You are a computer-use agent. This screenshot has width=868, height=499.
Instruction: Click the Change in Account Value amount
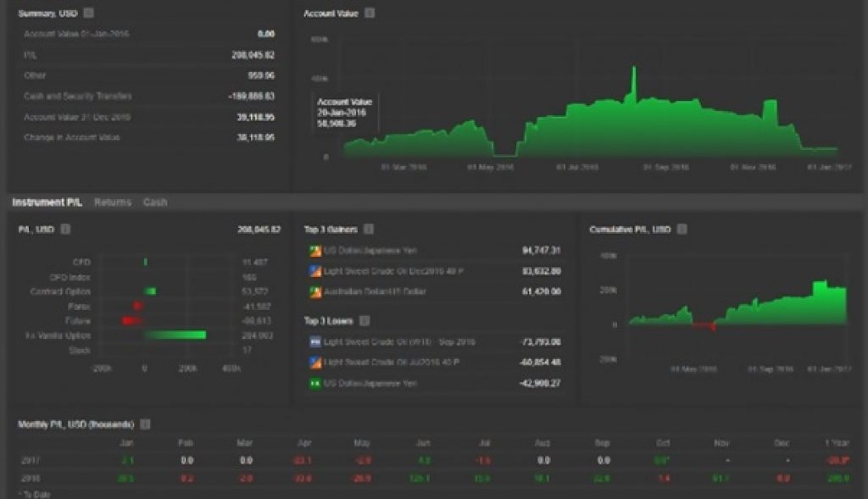[x=256, y=137]
